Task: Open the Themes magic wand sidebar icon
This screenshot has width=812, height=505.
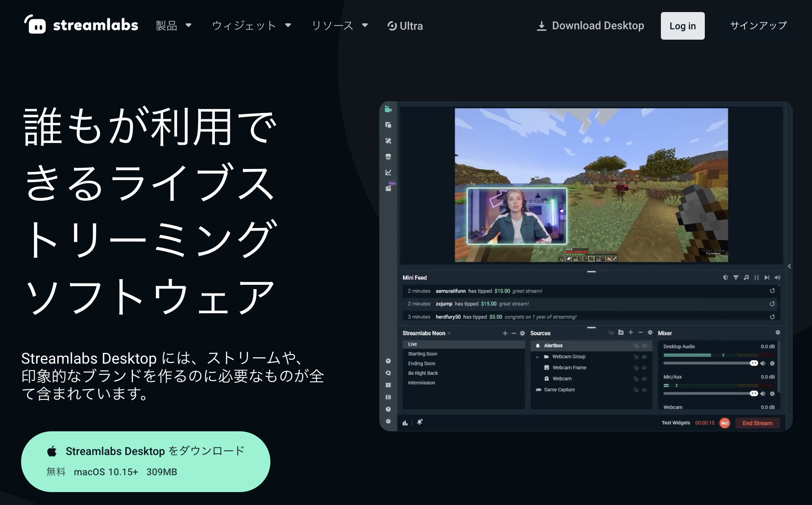Action: pyautogui.click(x=388, y=141)
